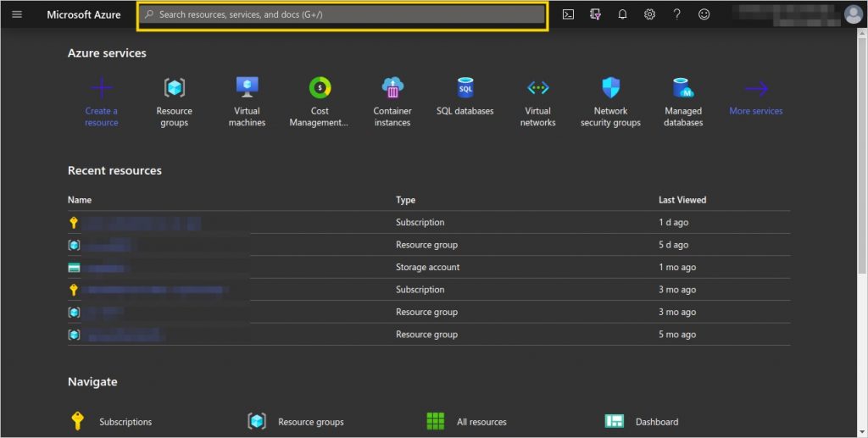Open the Virtual networks service icon
Screen dimensions: 868x438
click(537, 87)
